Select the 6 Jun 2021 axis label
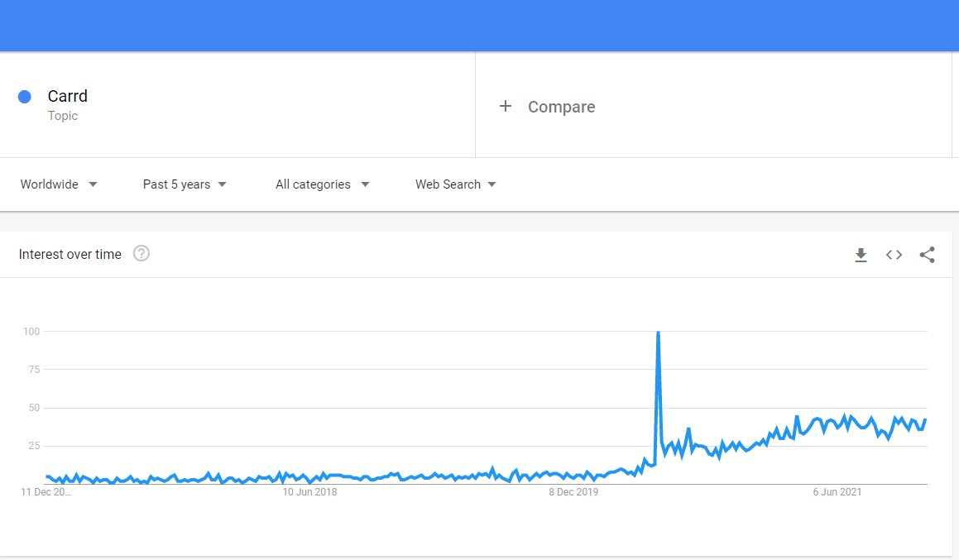The width and height of the screenshot is (959, 560). click(x=837, y=491)
